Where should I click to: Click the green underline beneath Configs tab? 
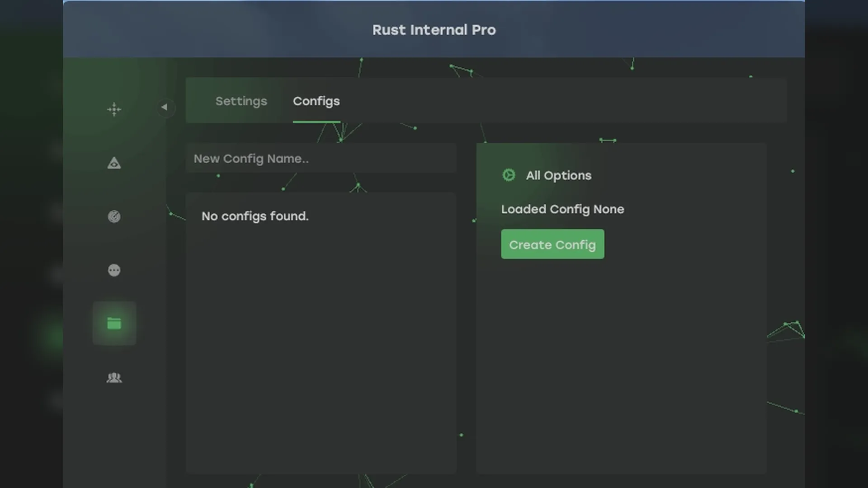(x=316, y=122)
